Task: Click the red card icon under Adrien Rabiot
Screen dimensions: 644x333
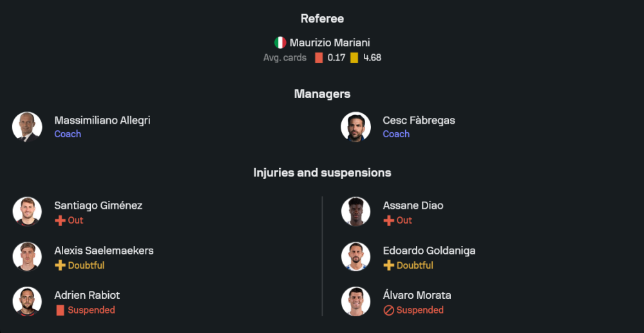Action: click(x=60, y=310)
